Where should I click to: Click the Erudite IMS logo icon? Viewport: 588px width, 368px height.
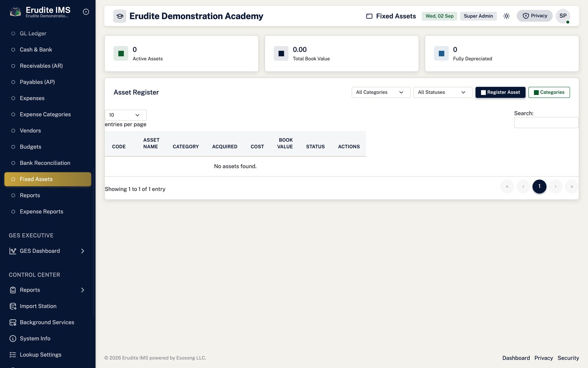pyautogui.click(x=15, y=12)
